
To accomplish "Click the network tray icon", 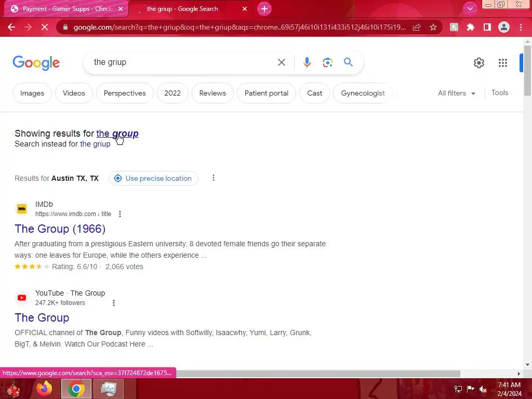I will 458,389.
